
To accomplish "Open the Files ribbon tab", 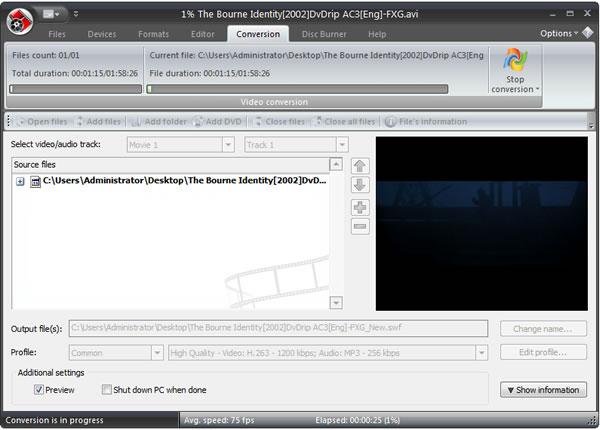I will tap(57, 34).
